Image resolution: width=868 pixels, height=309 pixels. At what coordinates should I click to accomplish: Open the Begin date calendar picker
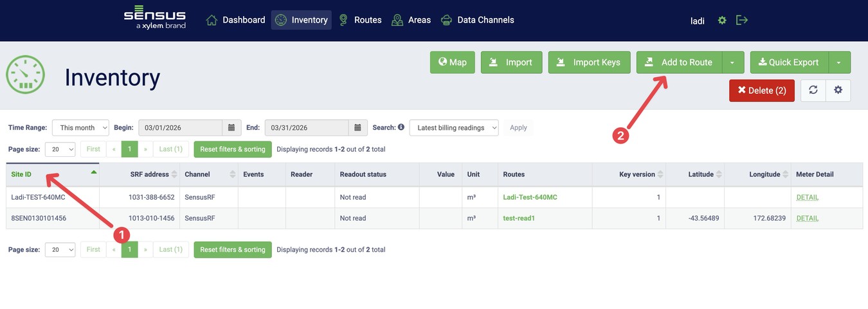point(231,128)
